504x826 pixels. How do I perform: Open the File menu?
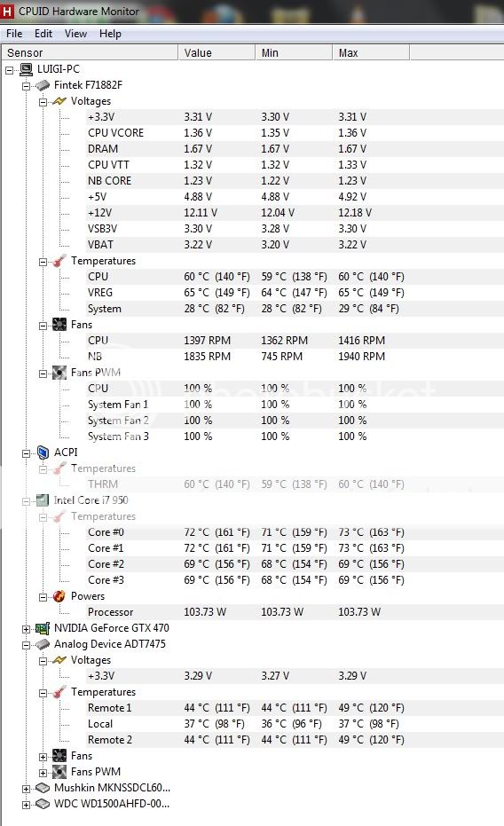[x=14, y=34]
